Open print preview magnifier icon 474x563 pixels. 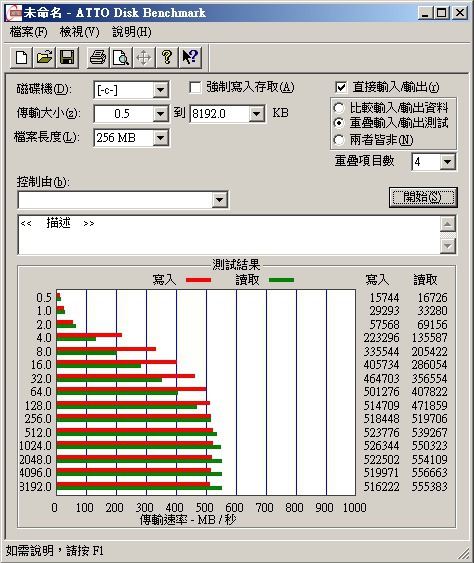(121, 57)
